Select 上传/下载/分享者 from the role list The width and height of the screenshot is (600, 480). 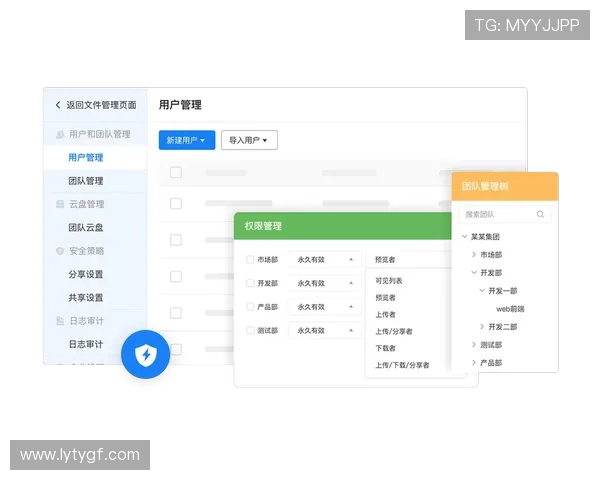pos(402,365)
